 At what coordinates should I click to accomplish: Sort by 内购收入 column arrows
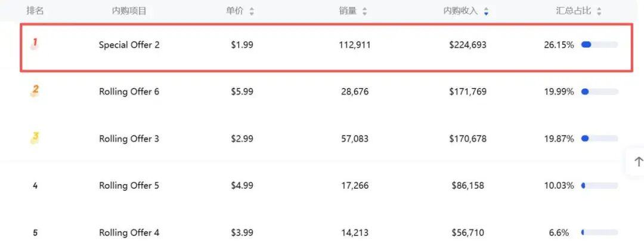(x=486, y=11)
